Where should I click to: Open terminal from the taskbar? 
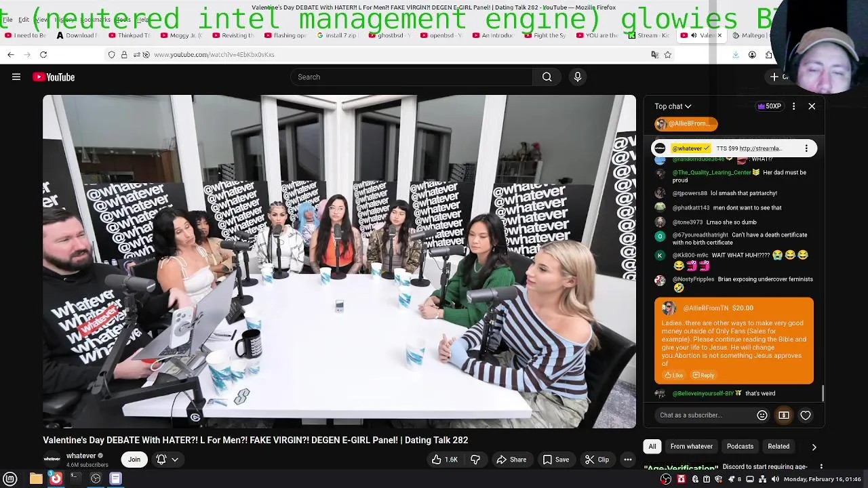(75, 479)
